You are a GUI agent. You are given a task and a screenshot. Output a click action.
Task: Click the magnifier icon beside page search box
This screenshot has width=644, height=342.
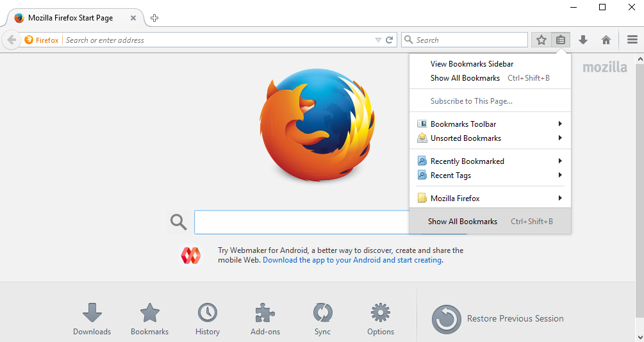tap(179, 222)
